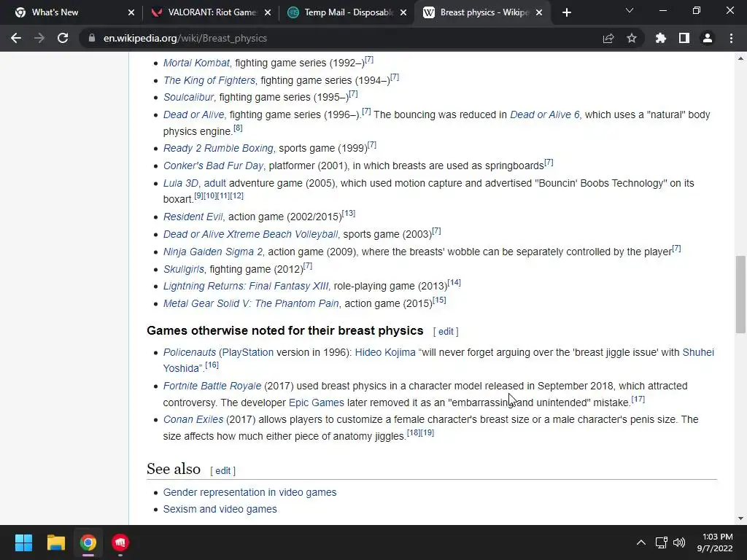Viewport: 747px width, 560px height.
Task: Jump to citation 8 after physics engine
Action: [238, 128]
